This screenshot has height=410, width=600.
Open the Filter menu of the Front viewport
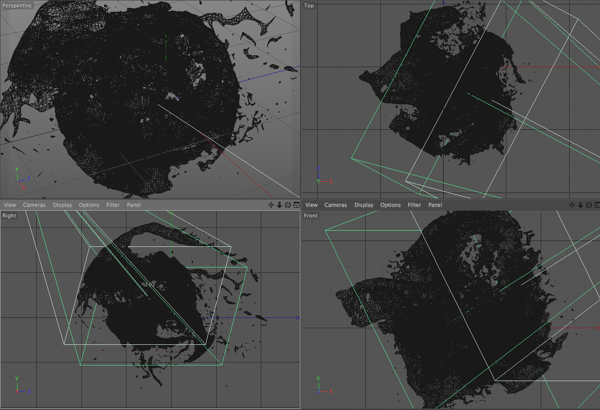414,205
